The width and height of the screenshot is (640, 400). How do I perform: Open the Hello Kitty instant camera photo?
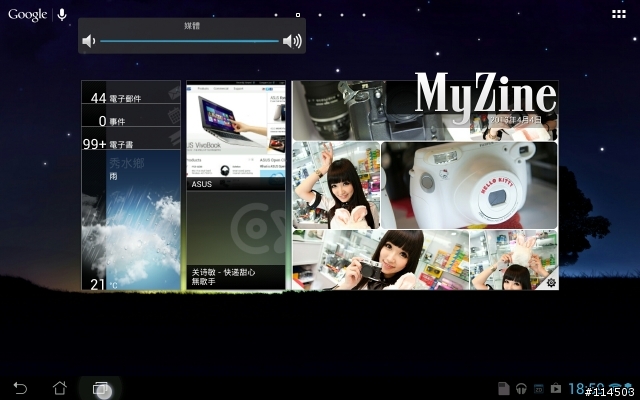click(x=469, y=185)
